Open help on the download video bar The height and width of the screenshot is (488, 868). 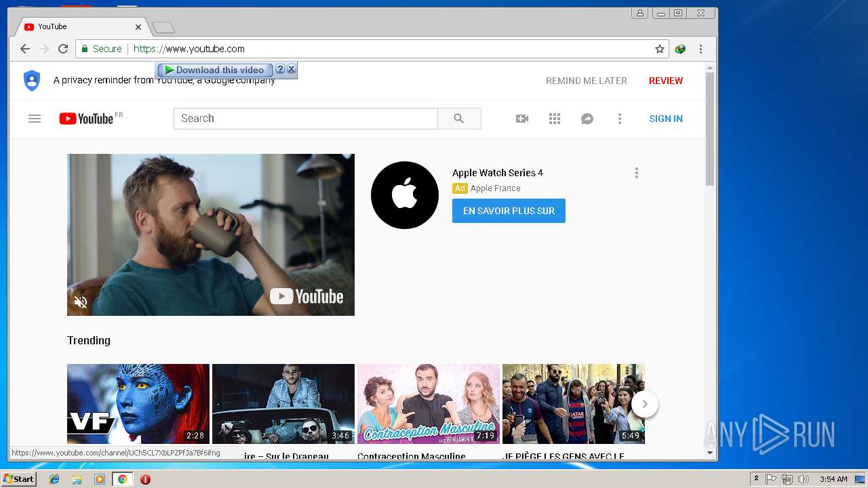coord(280,69)
